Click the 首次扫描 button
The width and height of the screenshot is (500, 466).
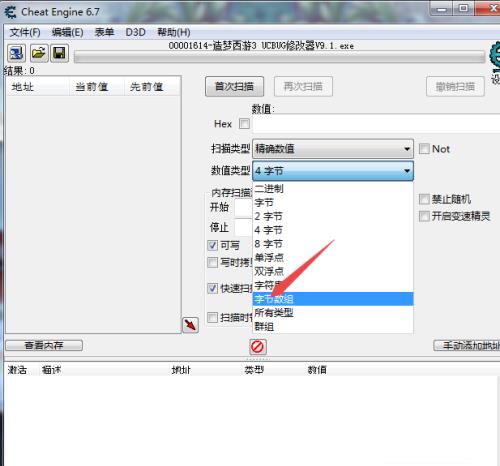click(x=234, y=87)
